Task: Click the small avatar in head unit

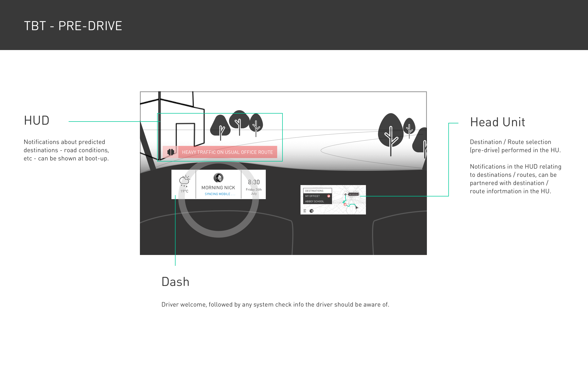Action: (x=311, y=211)
